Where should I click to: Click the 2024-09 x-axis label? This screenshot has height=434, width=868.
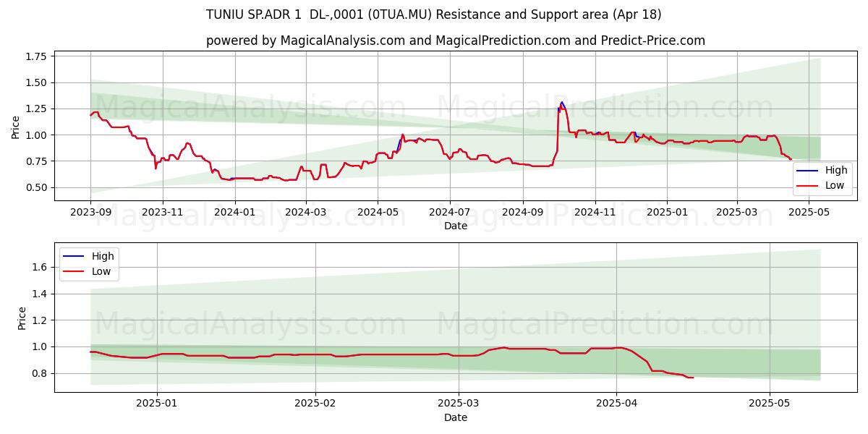(x=522, y=213)
